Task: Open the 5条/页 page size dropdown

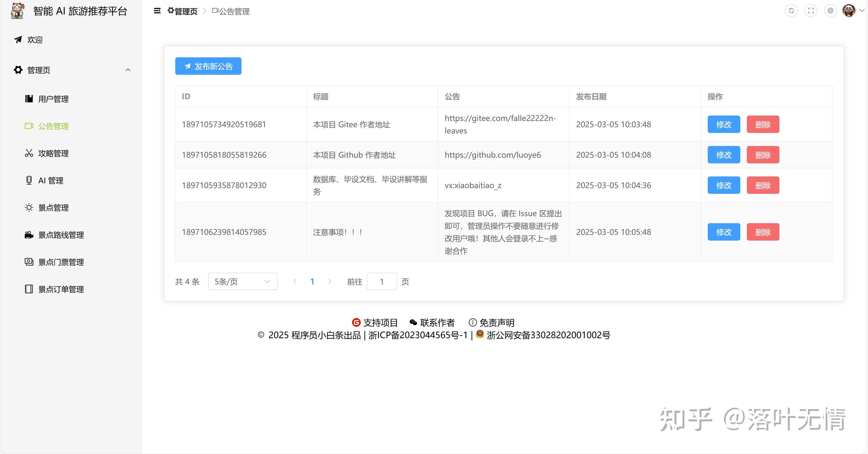Action: point(242,281)
